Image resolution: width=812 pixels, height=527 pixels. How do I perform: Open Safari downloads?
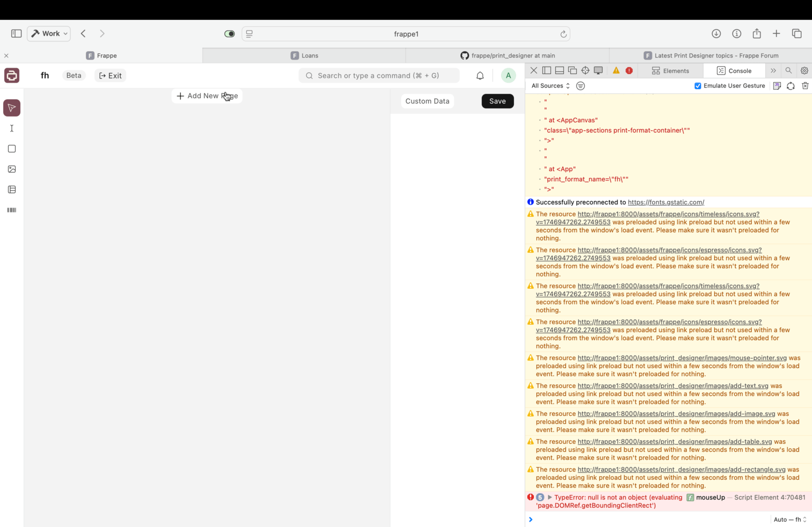[x=716, y=33]
